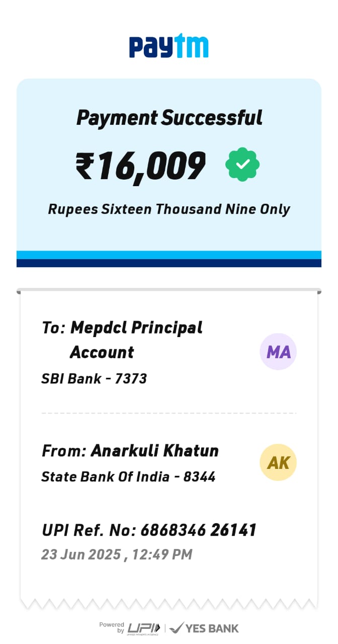Click the UPI Ref. No. 6868346 26141

[149, 530]
